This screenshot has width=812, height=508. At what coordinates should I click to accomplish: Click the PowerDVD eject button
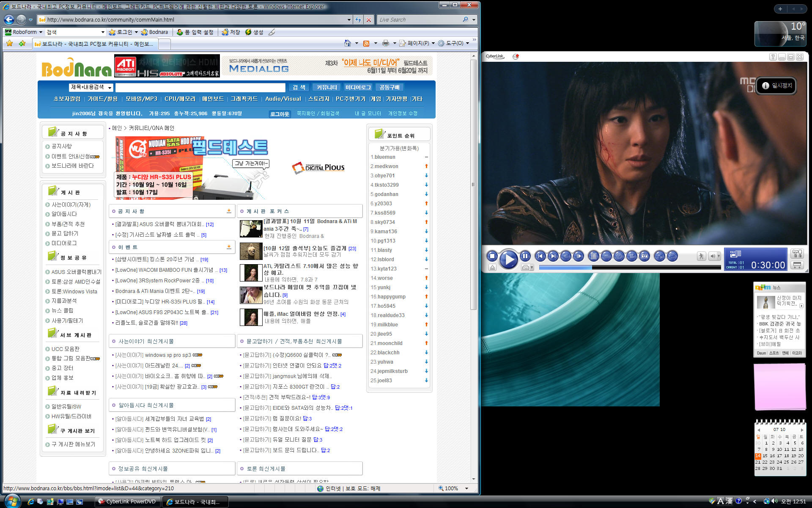pos(492,267)
